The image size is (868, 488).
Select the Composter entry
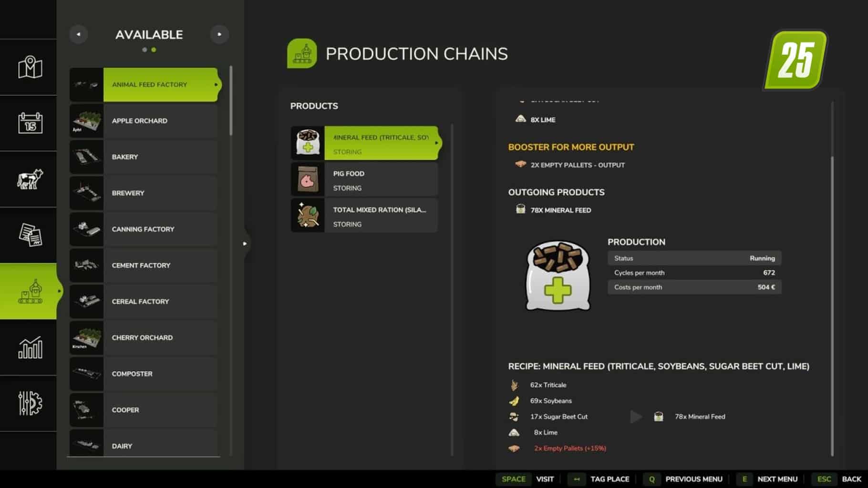point(144,374)
